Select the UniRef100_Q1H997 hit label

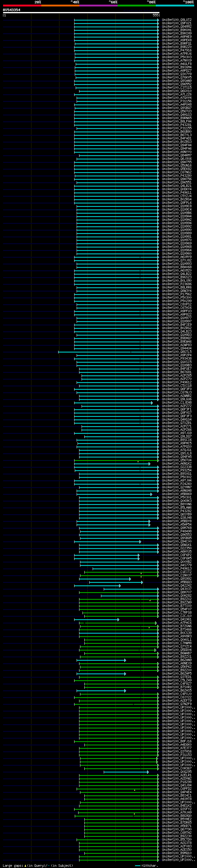[177, 321]
